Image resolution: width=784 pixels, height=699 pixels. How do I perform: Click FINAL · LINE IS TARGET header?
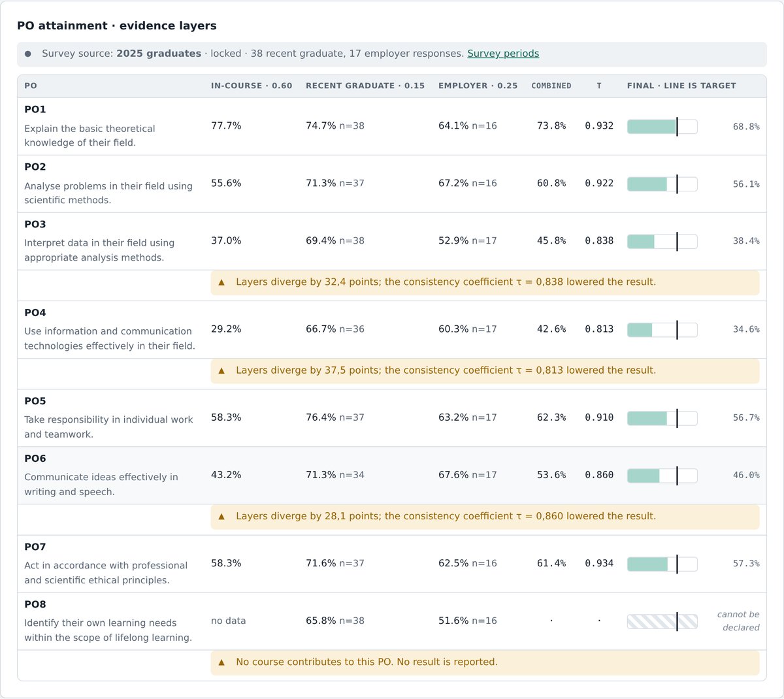pos(681,86)
